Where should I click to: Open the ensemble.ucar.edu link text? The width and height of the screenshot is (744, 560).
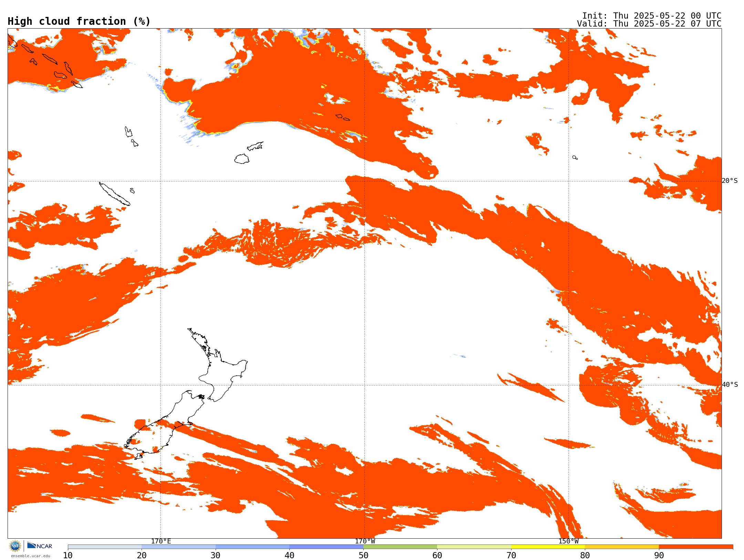click(30, 556)
